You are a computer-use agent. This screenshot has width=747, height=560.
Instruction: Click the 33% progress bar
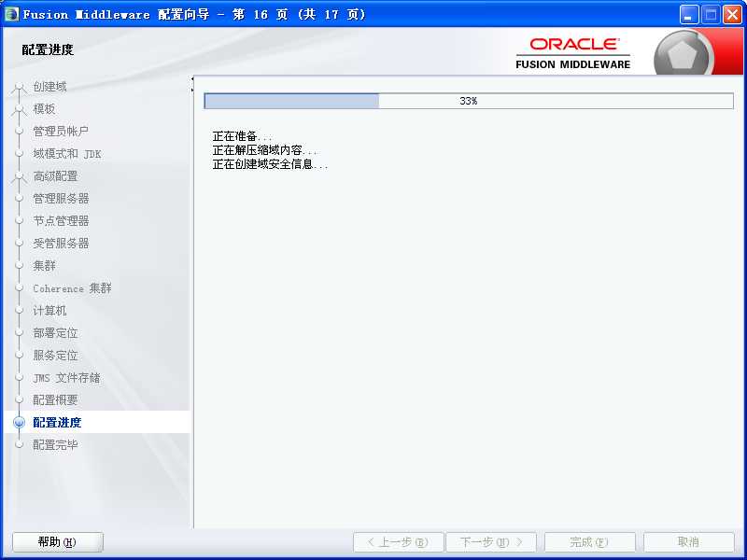coord(469,101)
